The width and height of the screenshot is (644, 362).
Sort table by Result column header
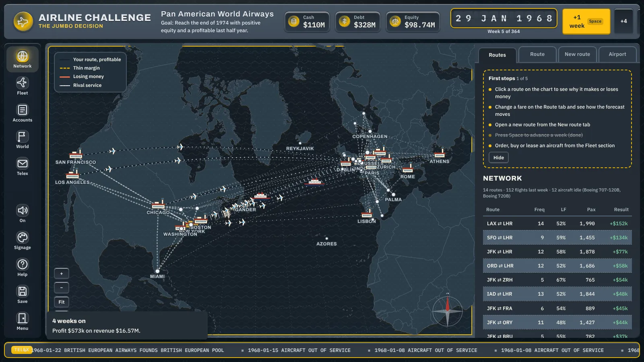click(621, 210)
